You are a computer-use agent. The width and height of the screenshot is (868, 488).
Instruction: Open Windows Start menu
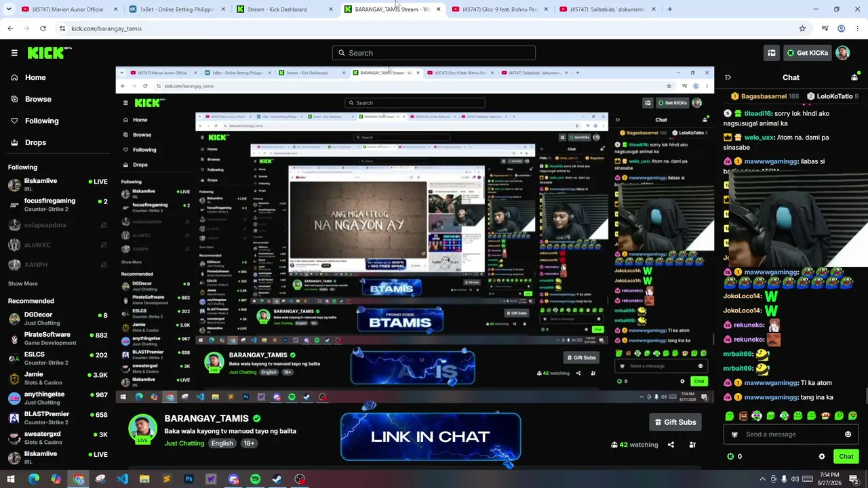11,479
